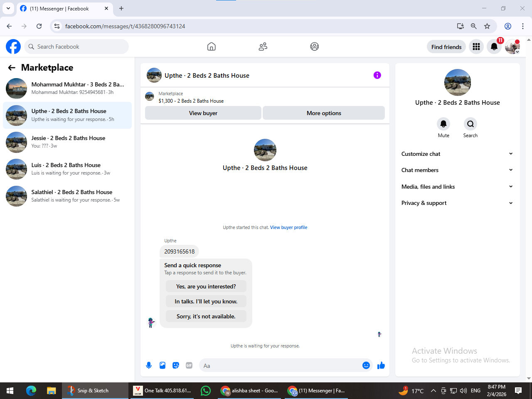The height and width of the screenshot is (399, 532).
Task: Show hidden system tray icons chevron
Action: point(433,391)
